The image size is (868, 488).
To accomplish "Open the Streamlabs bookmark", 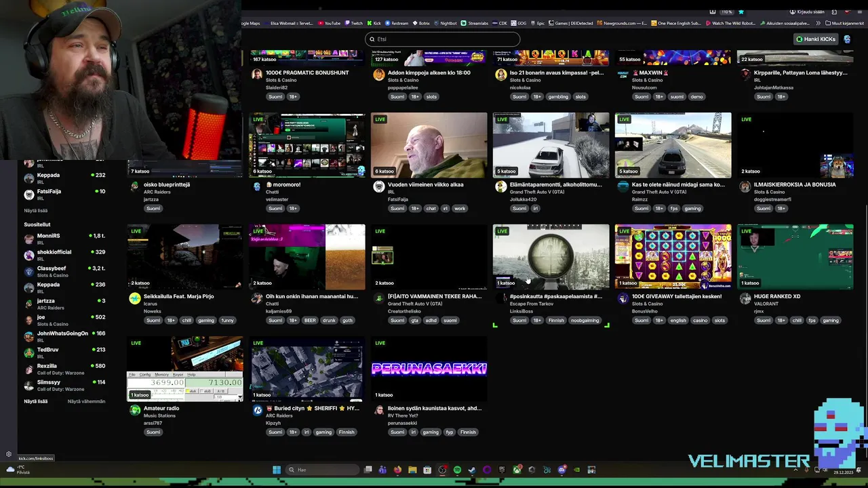I will tap(475, 23).
